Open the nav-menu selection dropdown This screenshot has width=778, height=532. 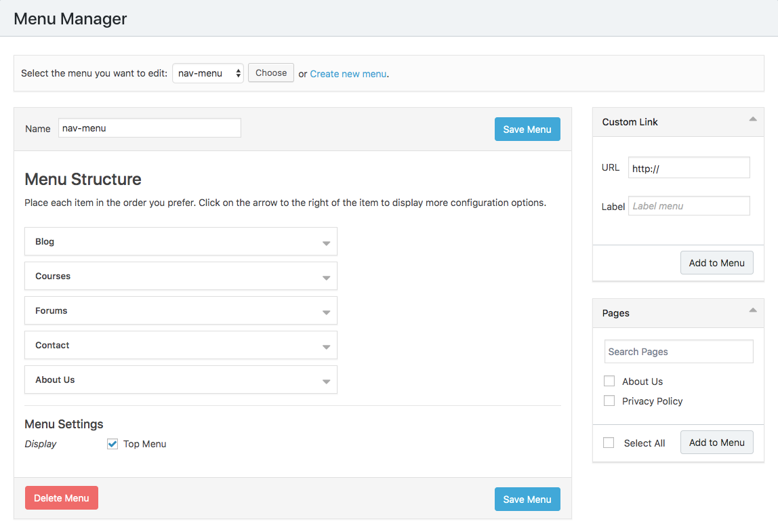tap(208, 73)
